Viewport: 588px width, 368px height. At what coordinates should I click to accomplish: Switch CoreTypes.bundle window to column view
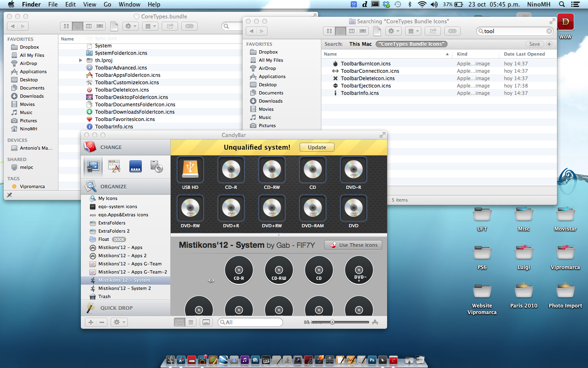point(89,26)
